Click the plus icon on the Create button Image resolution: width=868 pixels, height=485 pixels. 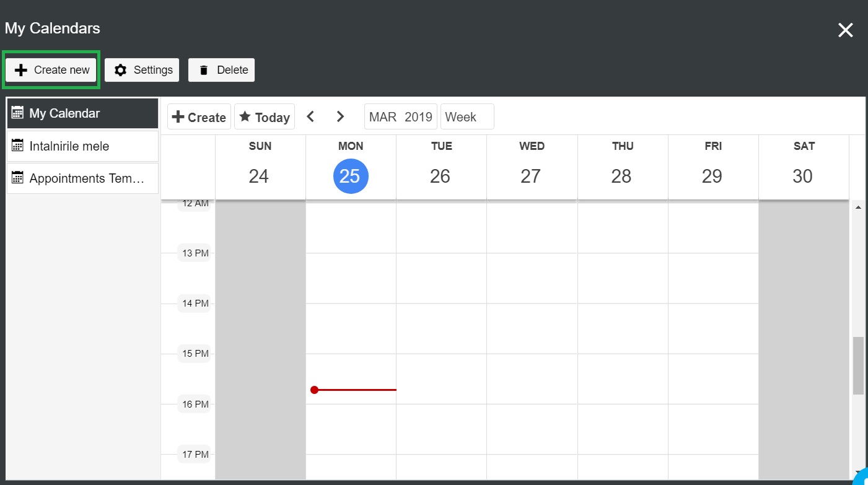tap(180, 116)
